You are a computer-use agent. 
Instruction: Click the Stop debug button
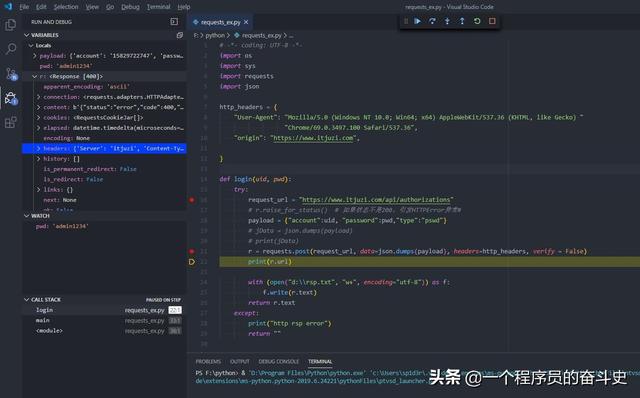click(x=492, y=21)
